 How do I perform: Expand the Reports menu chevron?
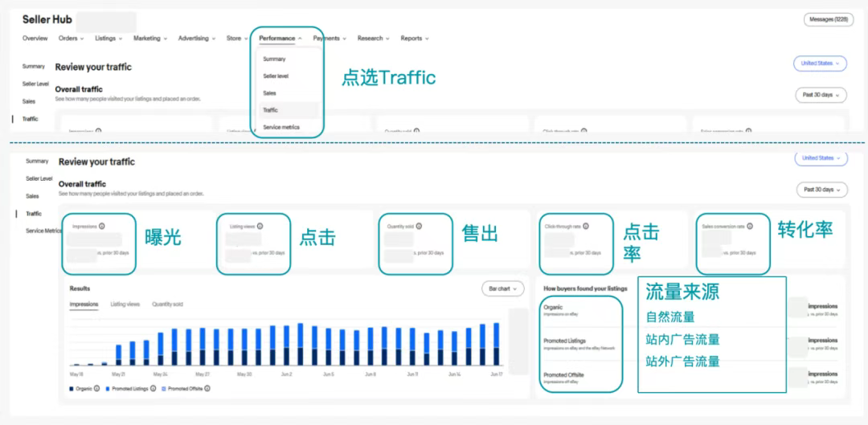[427, 39]
